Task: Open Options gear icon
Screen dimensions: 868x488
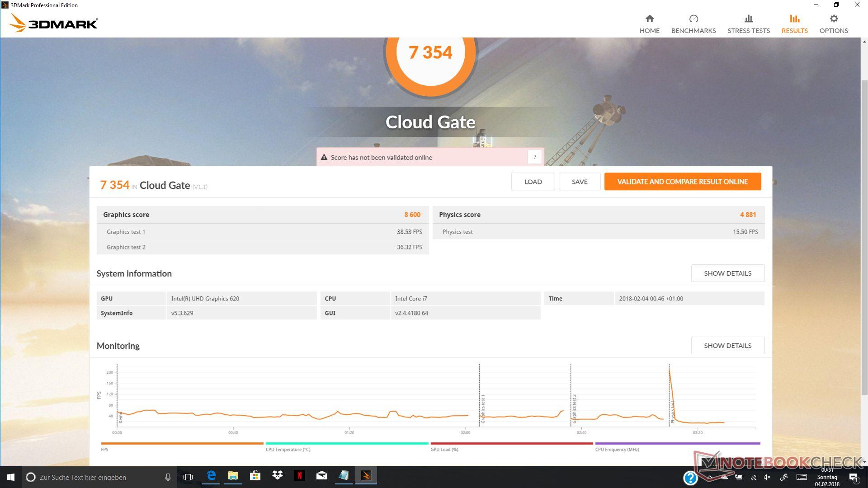Action: coord(833,19)
